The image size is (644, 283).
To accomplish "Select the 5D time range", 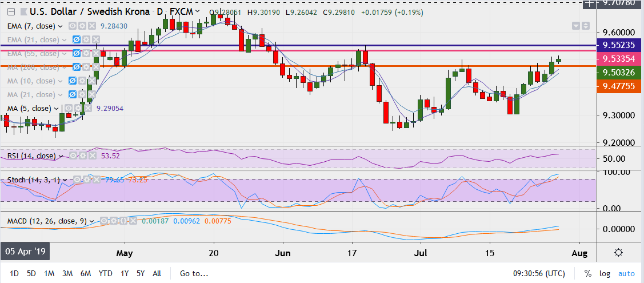I will click(x=31, y=273).
